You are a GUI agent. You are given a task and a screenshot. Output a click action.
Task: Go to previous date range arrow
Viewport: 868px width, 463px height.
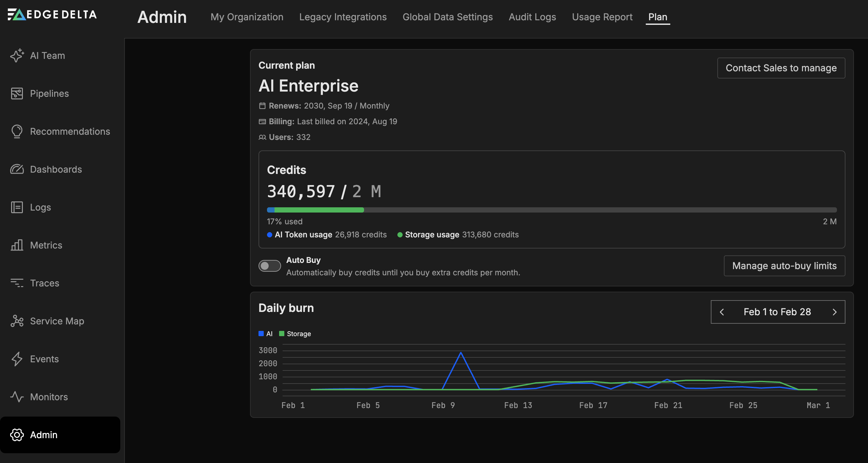click(x=722, y=312)
